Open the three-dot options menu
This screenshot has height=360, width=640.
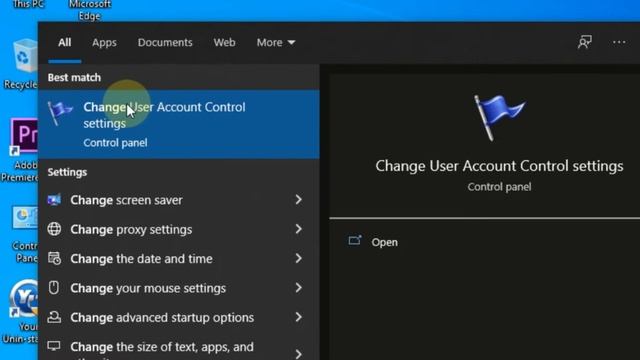tap(619, 42)
